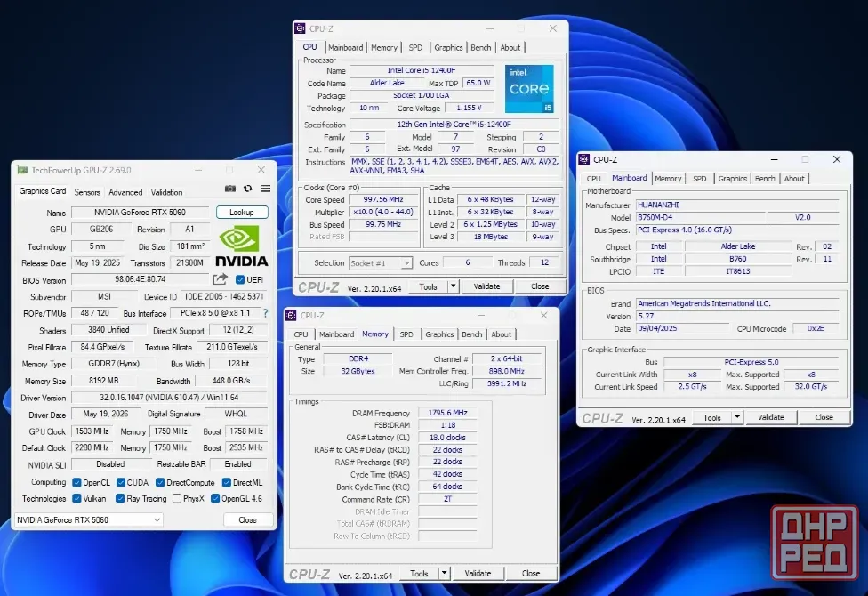Toggle the OpenGL 4.6 checkbox

pos(215,498)
